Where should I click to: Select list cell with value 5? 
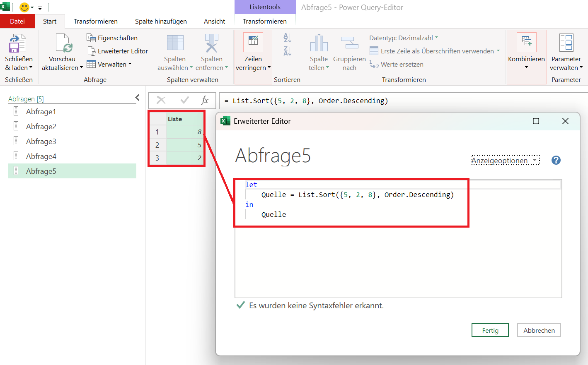(x=185, y=145)
